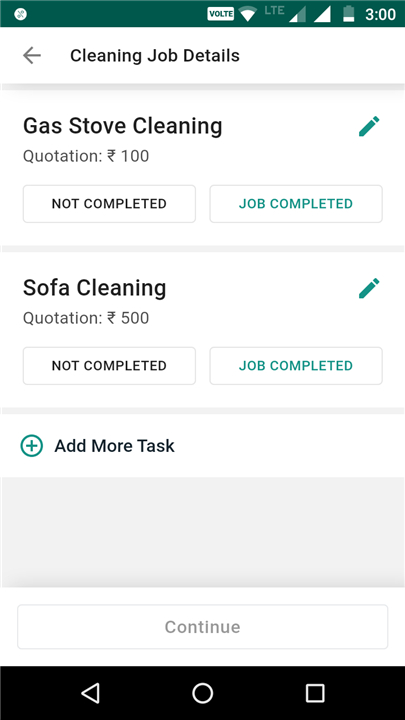Tap the Android home circle button
The width and height of the screenshot is (405, 720).
click(x=202, y=693)
